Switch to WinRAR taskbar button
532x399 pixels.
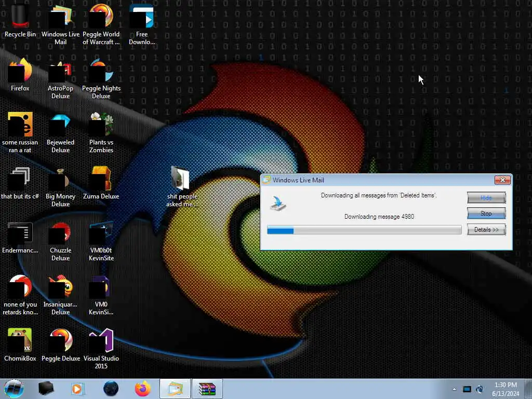[207, 389]
